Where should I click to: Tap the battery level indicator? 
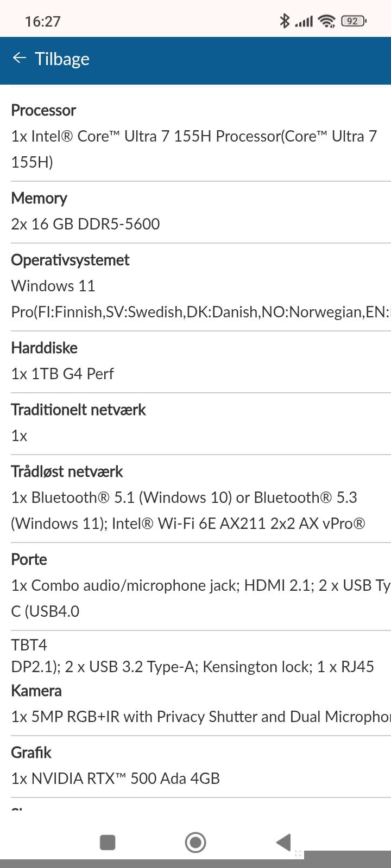tap(354, 21)
